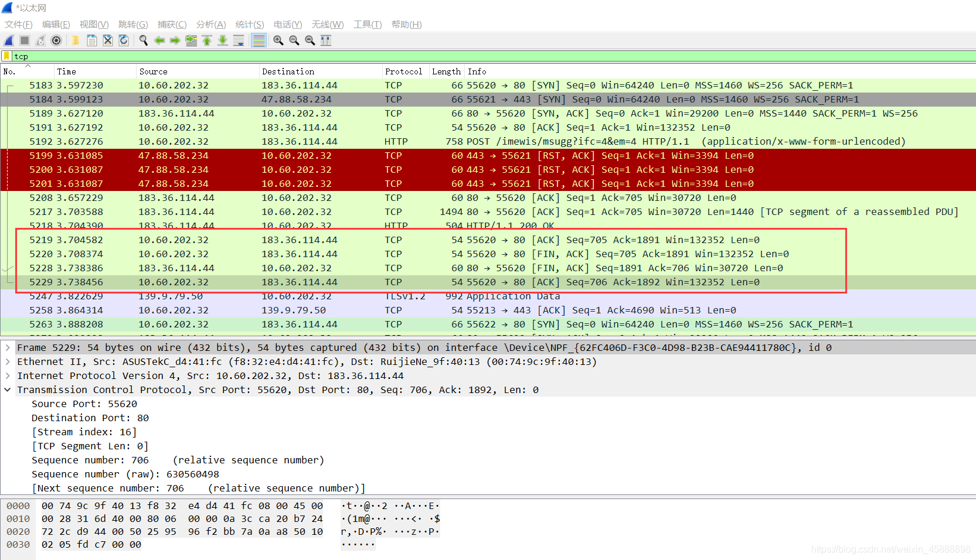Save the capture file
Screen dimensions: 976x560
coord(91,40)
